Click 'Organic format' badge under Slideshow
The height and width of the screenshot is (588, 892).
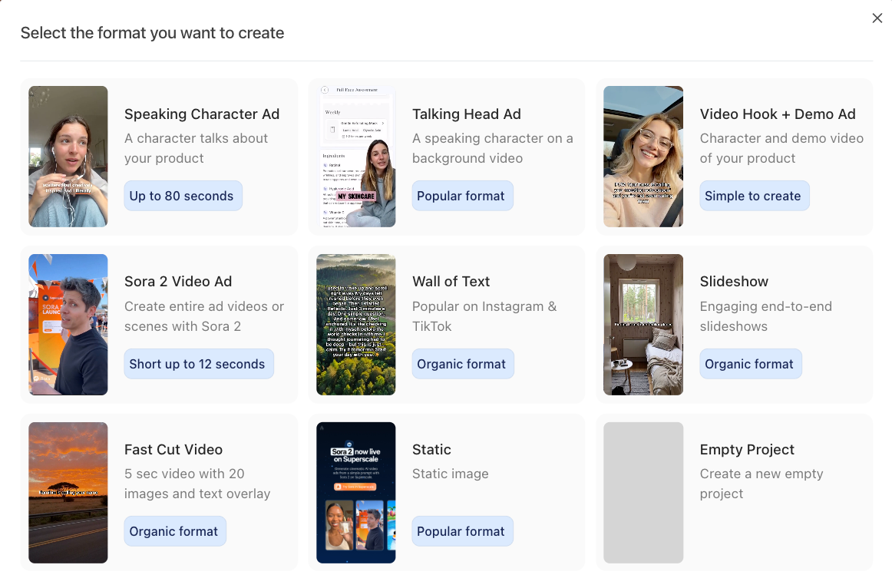coord(750,364)
